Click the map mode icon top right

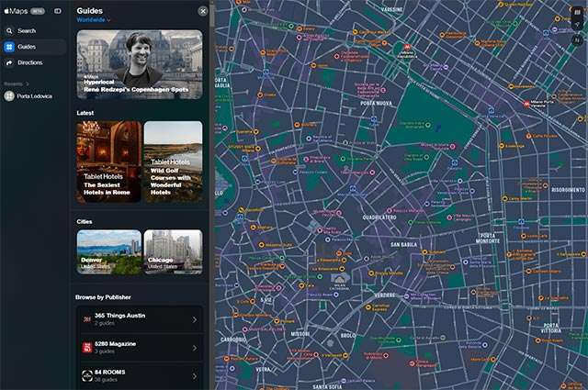tap(576, 11)
